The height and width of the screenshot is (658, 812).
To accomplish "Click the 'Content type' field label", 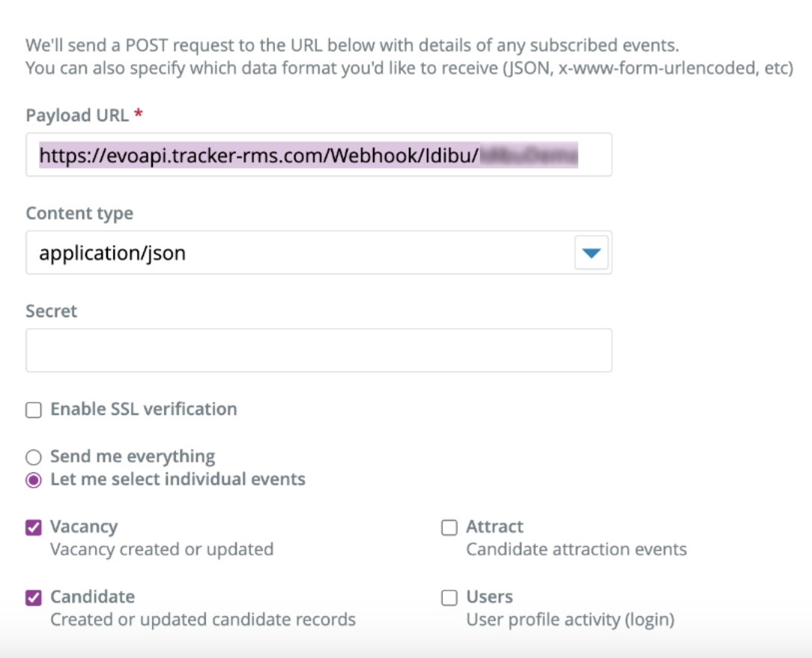I will click(79, 214).
